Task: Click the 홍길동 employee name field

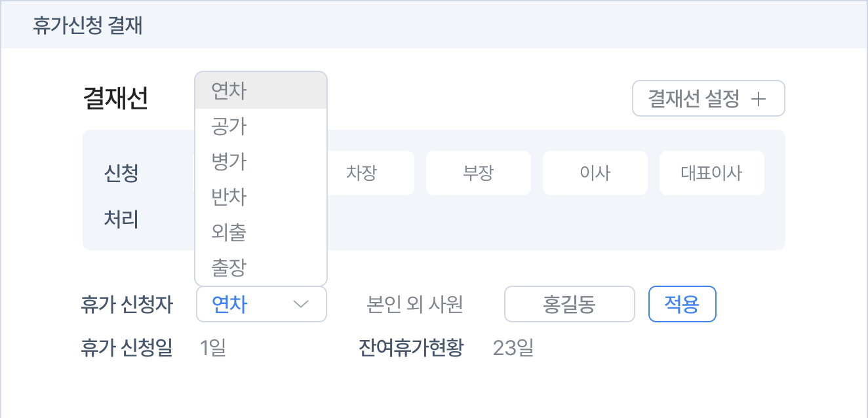Action: point(569,304)
